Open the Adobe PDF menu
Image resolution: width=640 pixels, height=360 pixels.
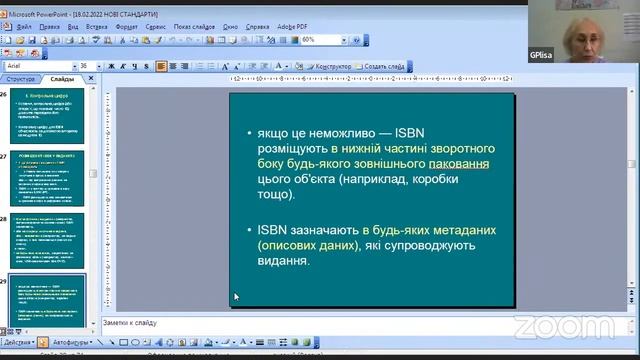click(292, 27)
